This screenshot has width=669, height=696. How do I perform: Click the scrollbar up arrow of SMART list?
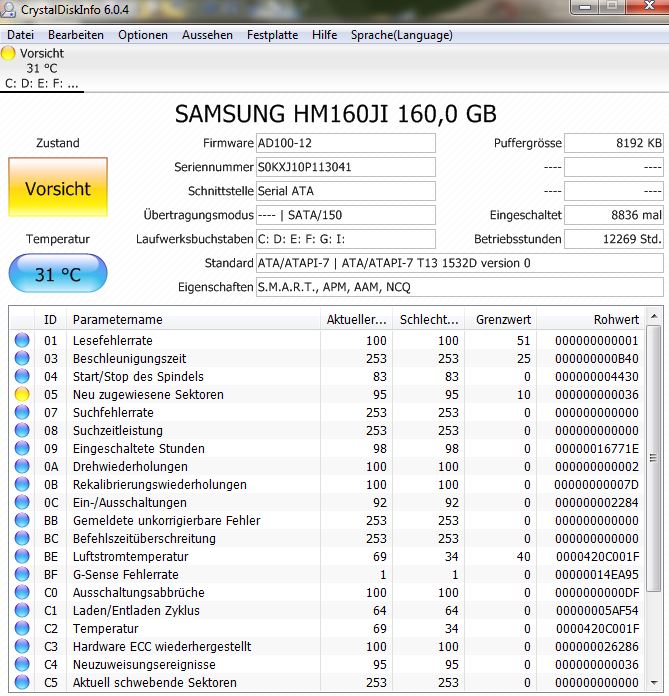[x=653, y=316]
